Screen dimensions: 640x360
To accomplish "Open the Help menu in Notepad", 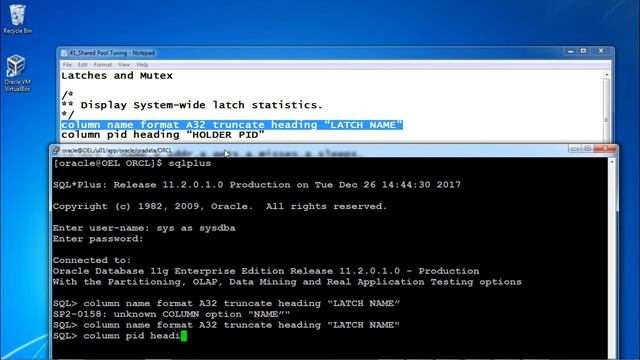I will pyautogui.click(x=142, y=65).
